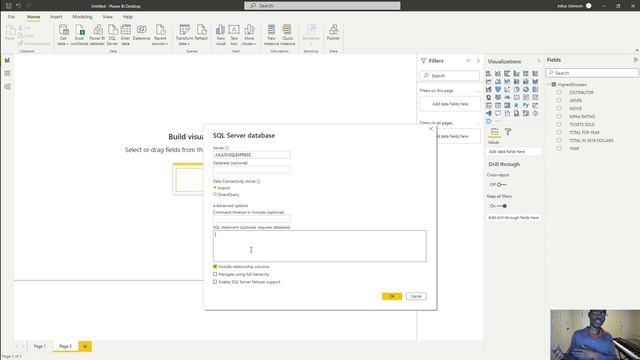Click the Server info icon in dialog
This screenshot has height=360, width=640.
227,148
